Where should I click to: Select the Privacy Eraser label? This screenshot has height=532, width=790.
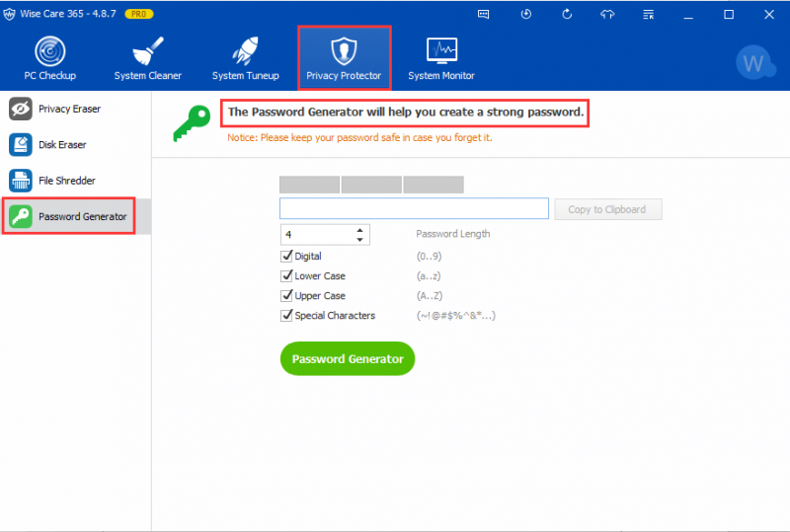pyautogui.click(x=69, y=109)
